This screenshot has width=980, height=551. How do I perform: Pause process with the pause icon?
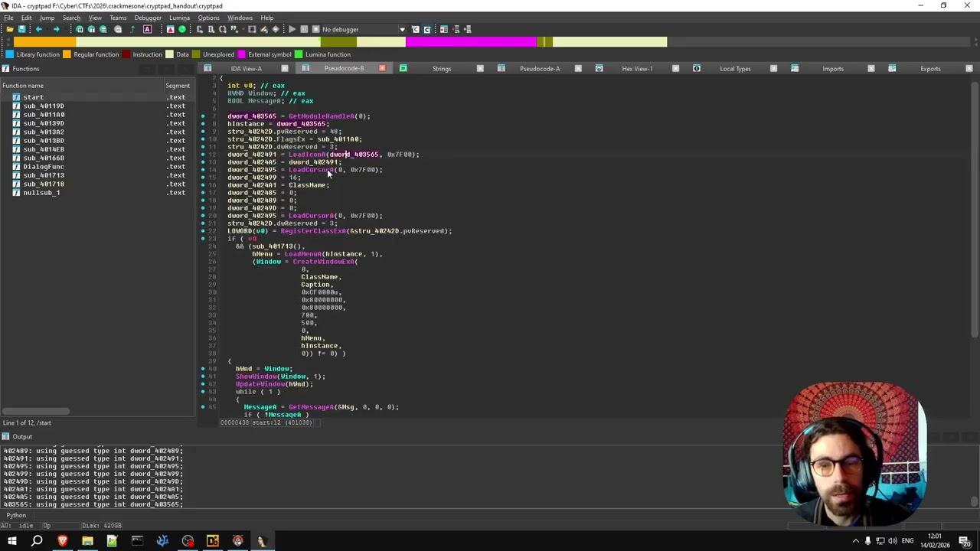click(304, 29)
